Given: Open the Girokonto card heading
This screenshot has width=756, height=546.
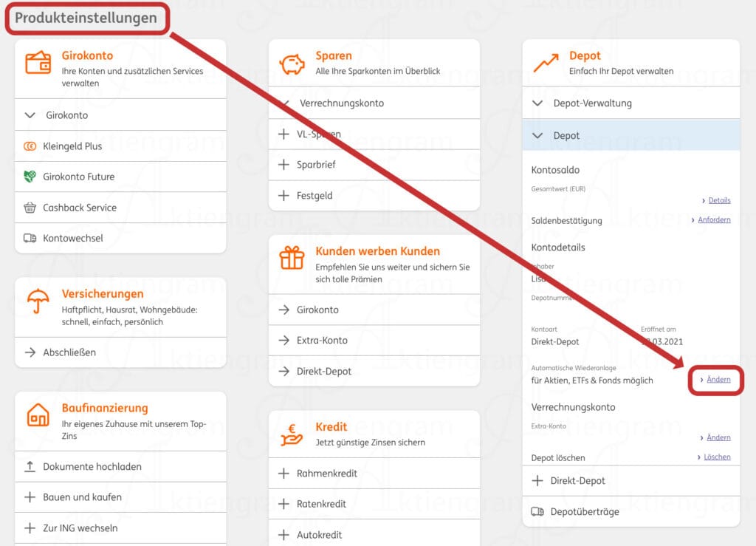Looking at the screenshot, I should point(87,55).
